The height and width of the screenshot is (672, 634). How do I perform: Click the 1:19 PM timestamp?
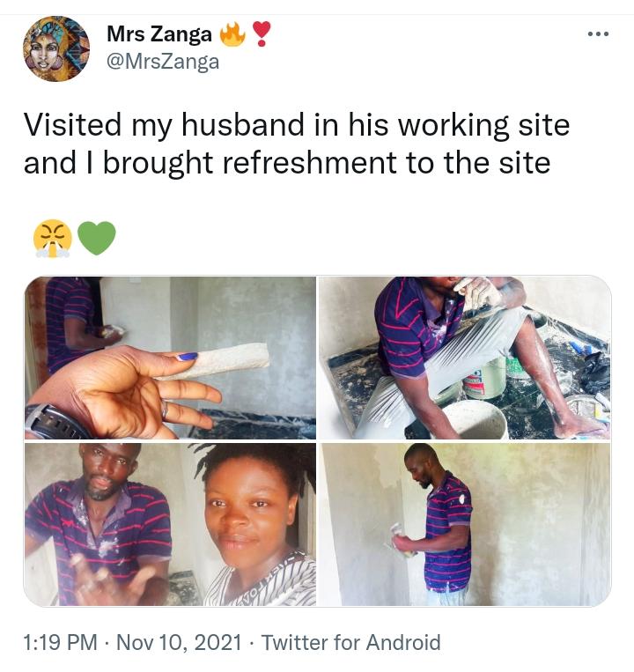(x=60, y=642)
